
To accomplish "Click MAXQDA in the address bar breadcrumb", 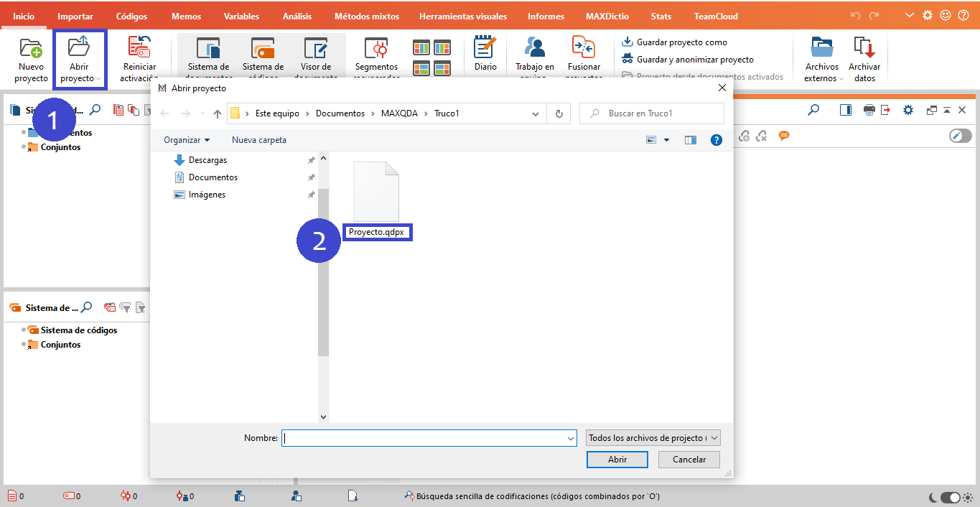I will tap(398, 113).
